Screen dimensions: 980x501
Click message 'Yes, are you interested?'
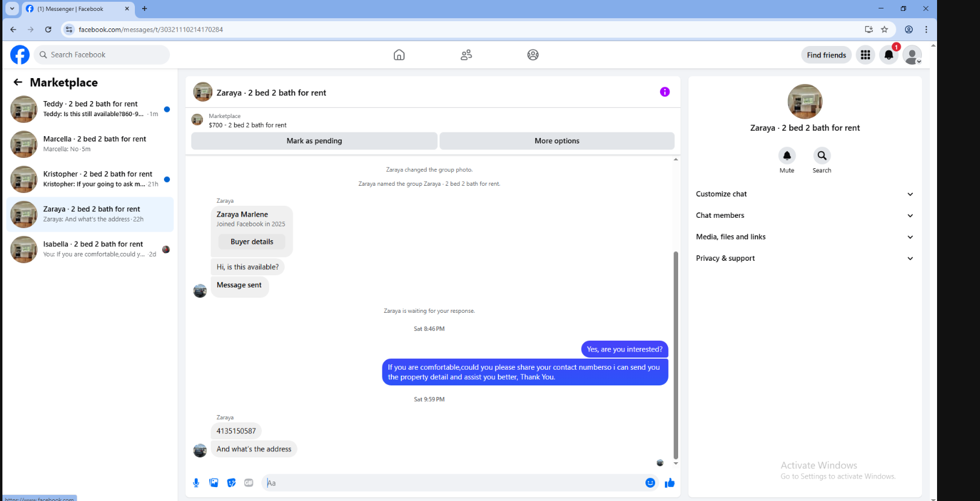[624, 349]
